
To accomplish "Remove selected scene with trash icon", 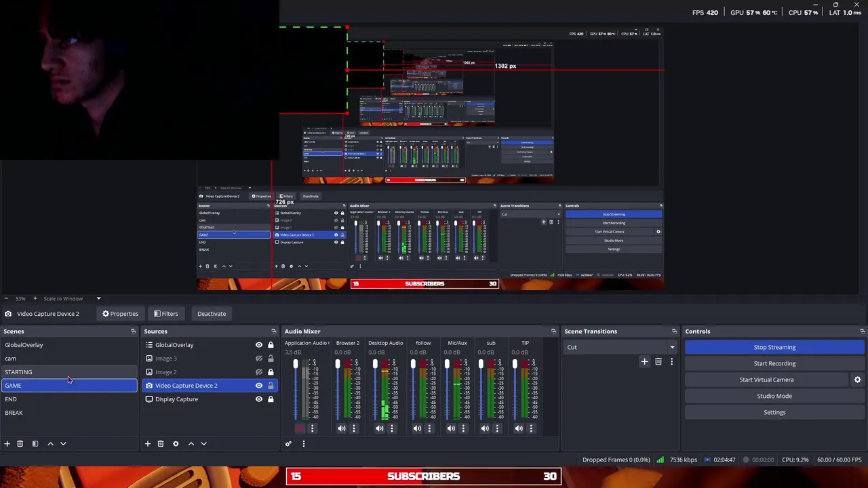I will (20, 443).
